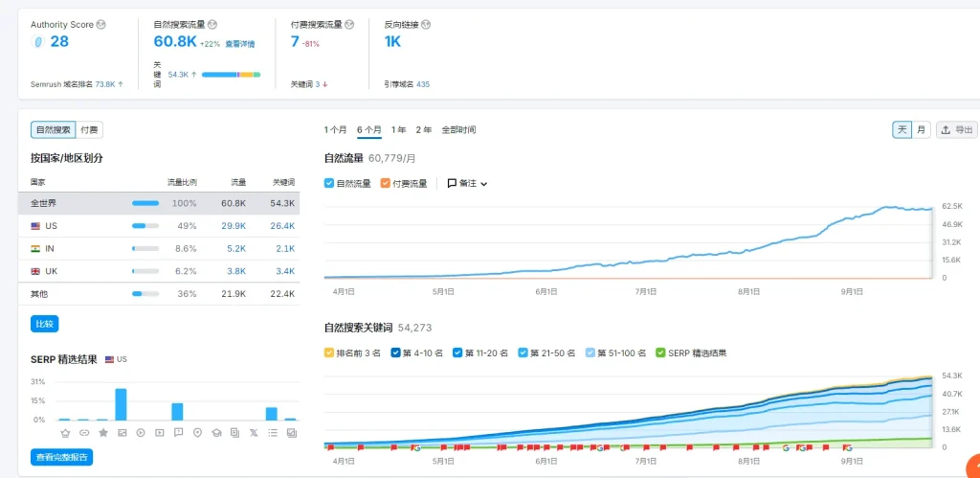Click the 比较 button
Image resolution: width=980 pixels, height=478 pixels.
44,324
